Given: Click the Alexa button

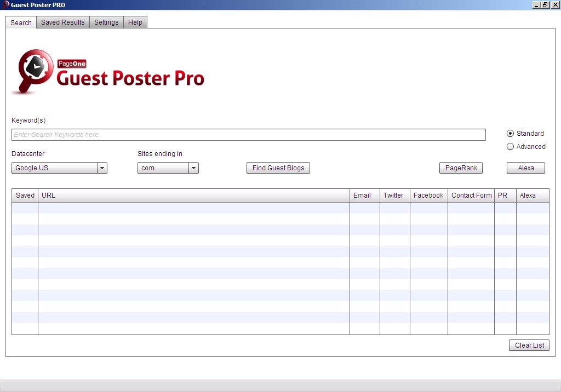Looking at the screenshot, I should pyautogui.click(x=526, y=168).
